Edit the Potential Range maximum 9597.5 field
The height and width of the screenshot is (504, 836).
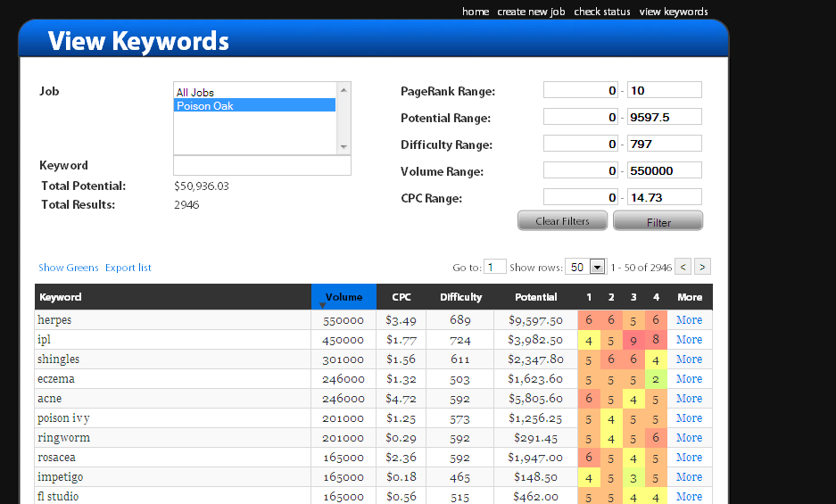665,117
